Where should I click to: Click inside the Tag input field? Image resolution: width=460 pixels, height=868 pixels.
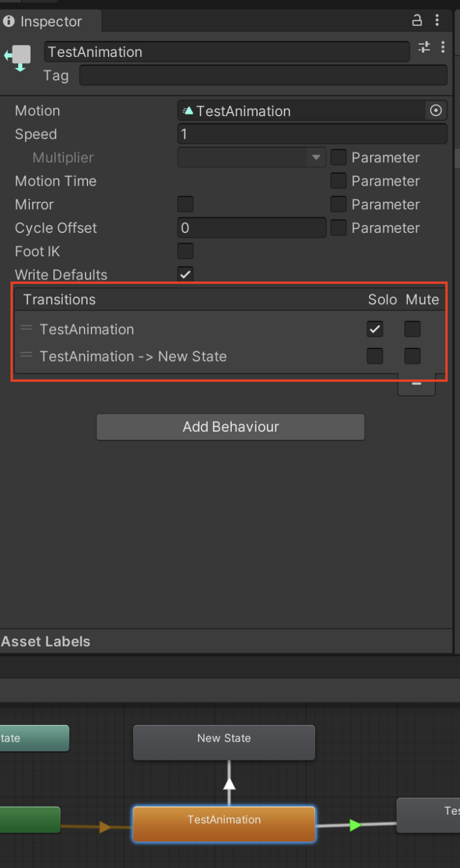click(x=264, y=75)
